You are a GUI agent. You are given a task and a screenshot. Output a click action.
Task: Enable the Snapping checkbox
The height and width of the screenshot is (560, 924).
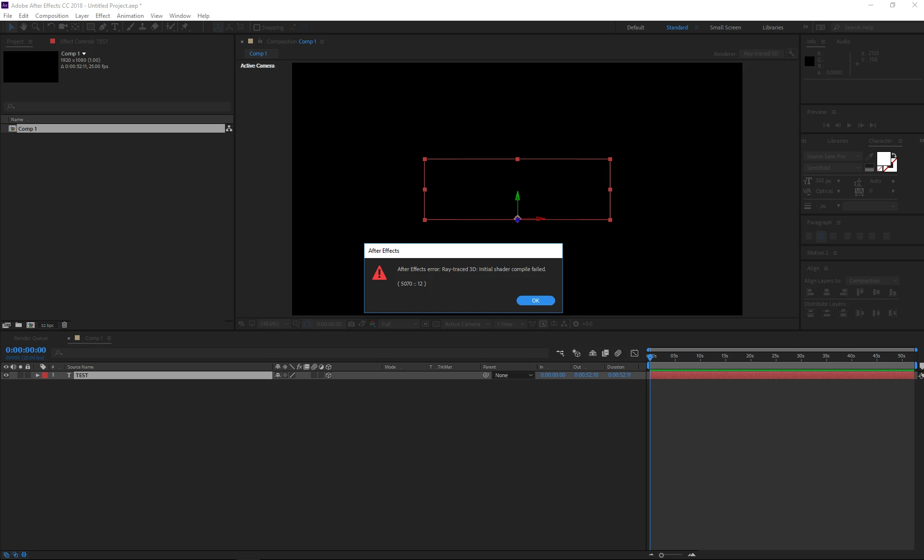tap(257, 27)
